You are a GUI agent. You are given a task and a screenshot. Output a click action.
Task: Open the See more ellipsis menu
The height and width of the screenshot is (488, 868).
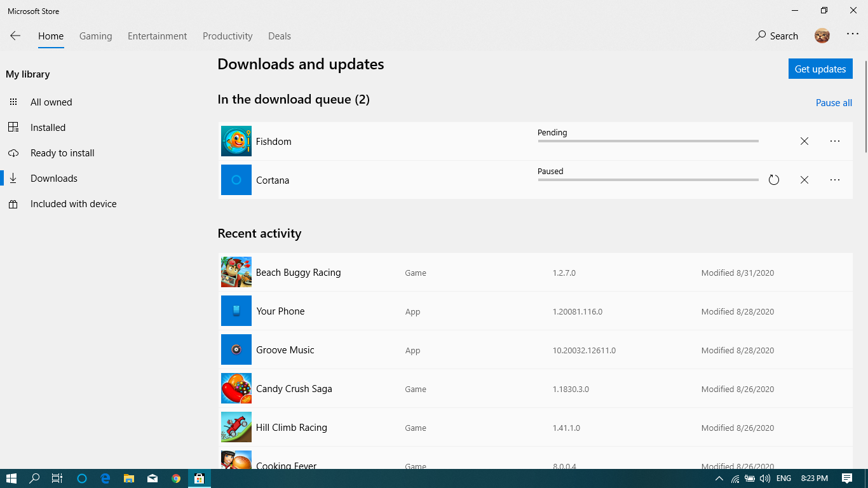pos(853,34)
